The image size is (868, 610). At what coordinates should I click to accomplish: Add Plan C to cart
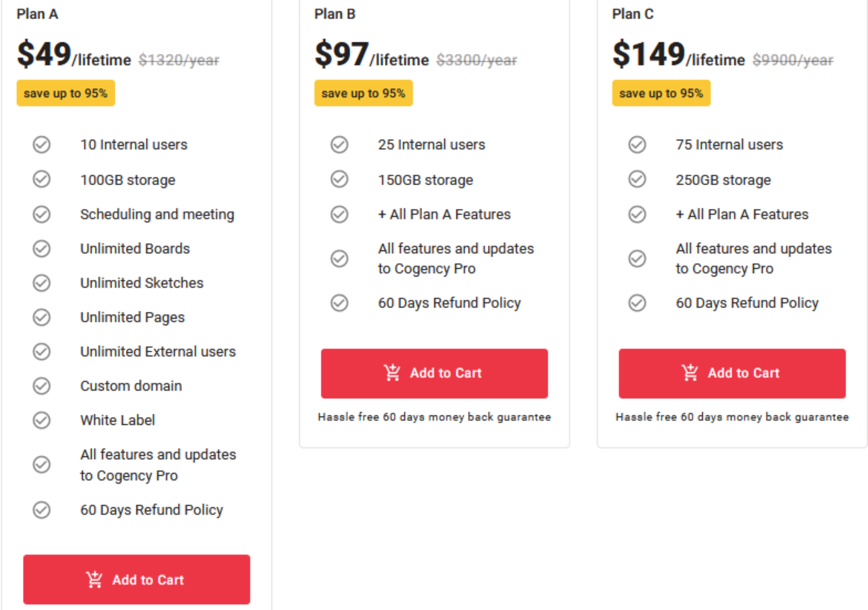tap(732, 373)
